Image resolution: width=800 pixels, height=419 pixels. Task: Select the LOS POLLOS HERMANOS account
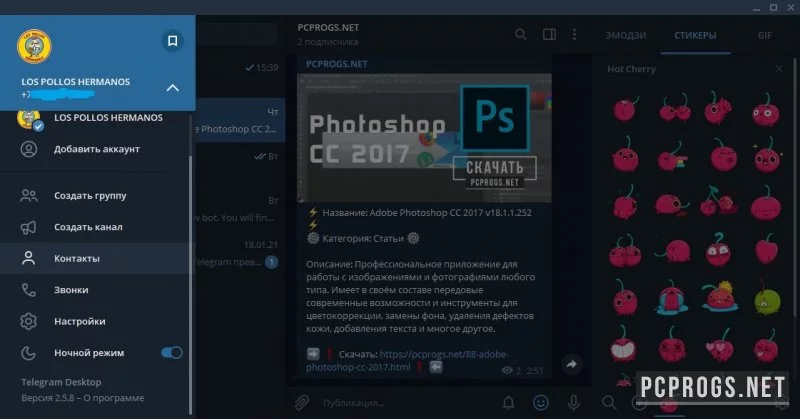coord(95,118)
